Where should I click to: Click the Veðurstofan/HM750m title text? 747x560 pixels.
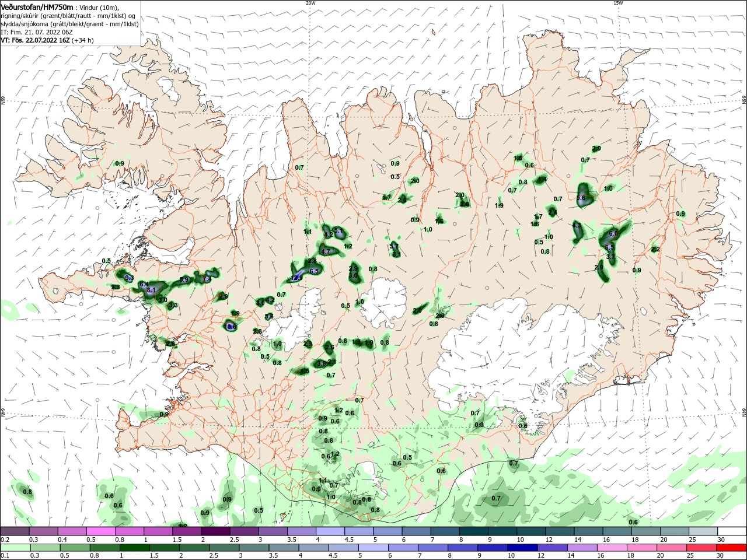[x=37, y=7]
